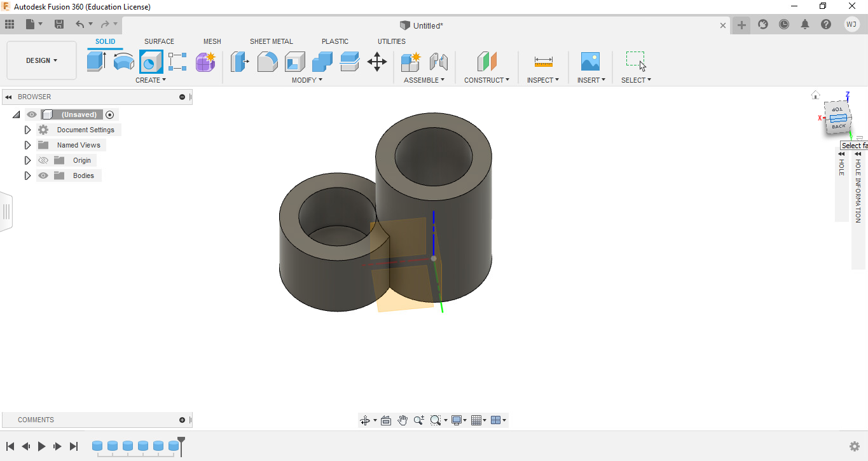Launch the Measure tool under Inspect
The image size is (868, 461).
pos(542,62)
